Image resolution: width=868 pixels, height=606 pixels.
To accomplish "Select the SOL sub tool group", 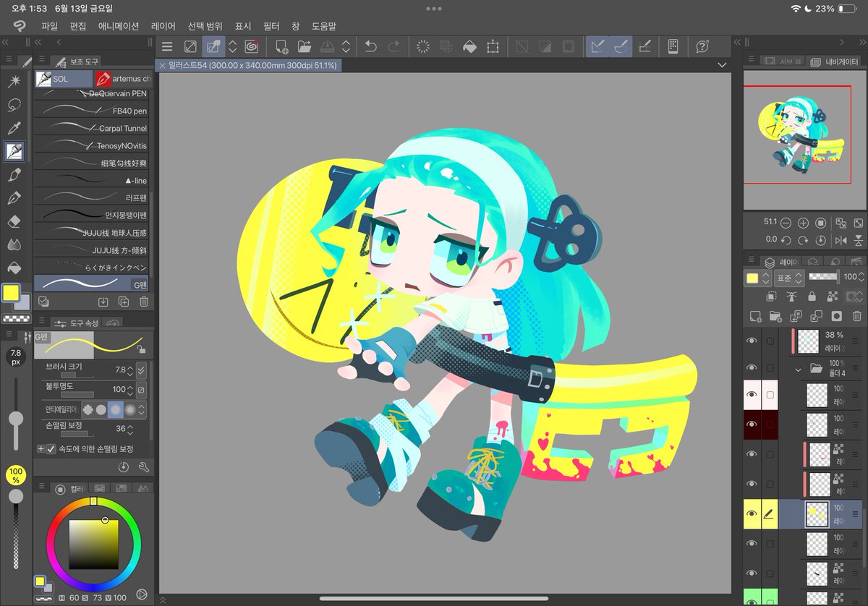I will (x=62, y=78).
